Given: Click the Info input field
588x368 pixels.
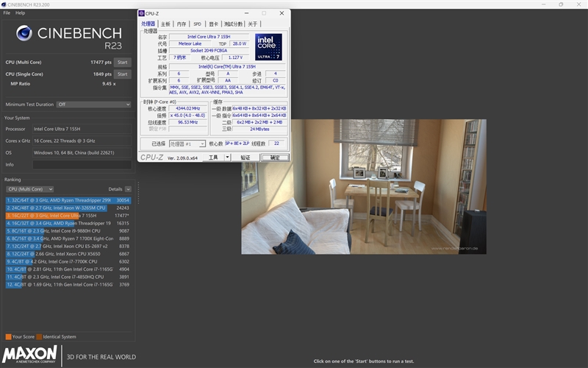Looking at the screenshot, I should [x=82, y=164].
